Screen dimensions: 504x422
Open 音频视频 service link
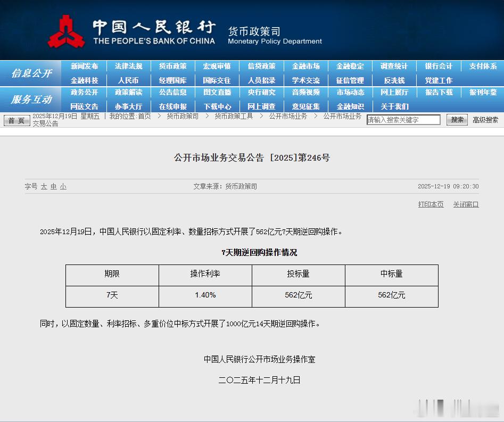point(306,92)
